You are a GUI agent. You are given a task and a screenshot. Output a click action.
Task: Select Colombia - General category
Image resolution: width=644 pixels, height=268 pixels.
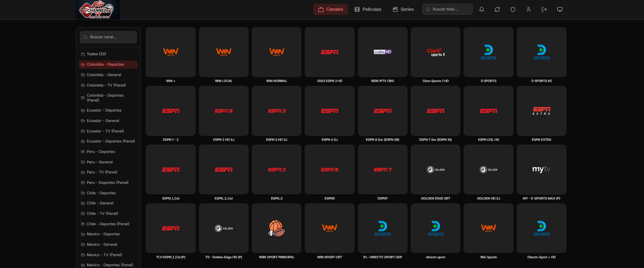point(108,75)
